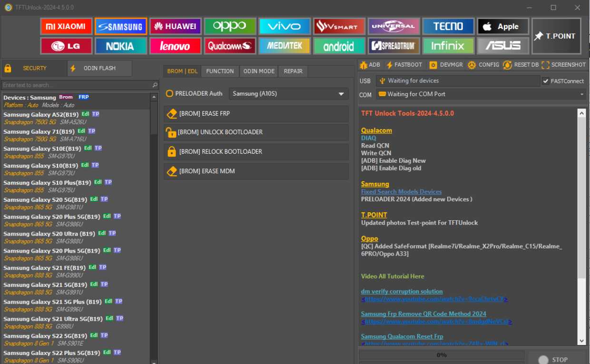Image resolution: width=590 pixels, height=364 pixels.
Task: Click the Apple brand icon
Action: click(503, 27)
